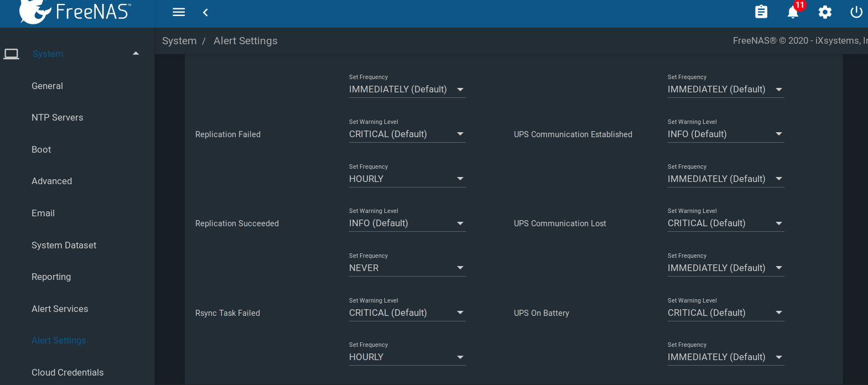Viewport: 868px width, 385px height.
Task: Click the UPS Communication Lost label
Action: click(560, 223)
